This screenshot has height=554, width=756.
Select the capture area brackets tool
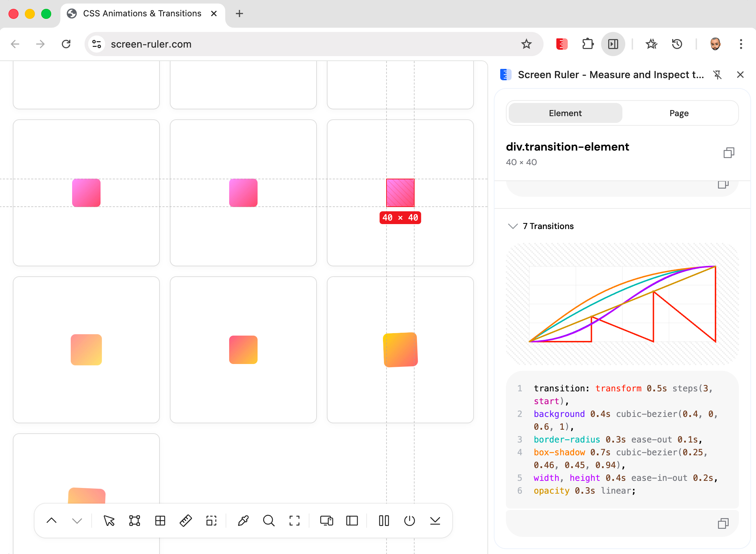tap(295, 521)
